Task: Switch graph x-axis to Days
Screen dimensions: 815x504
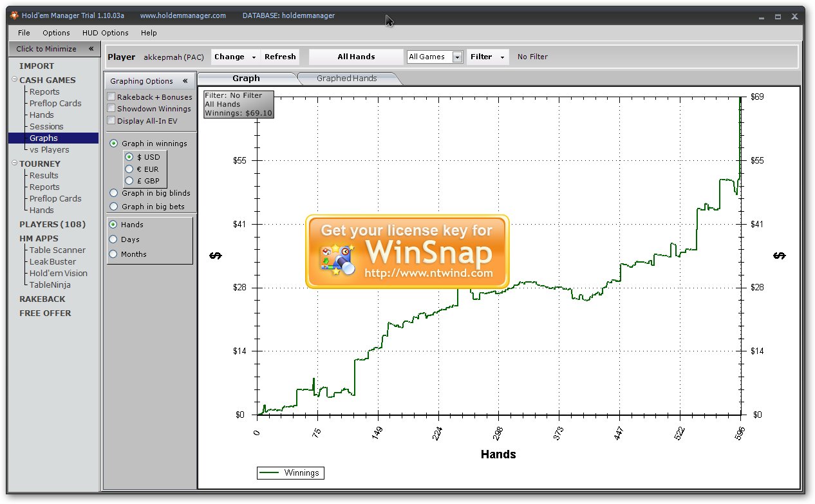Action: point(114,239)
